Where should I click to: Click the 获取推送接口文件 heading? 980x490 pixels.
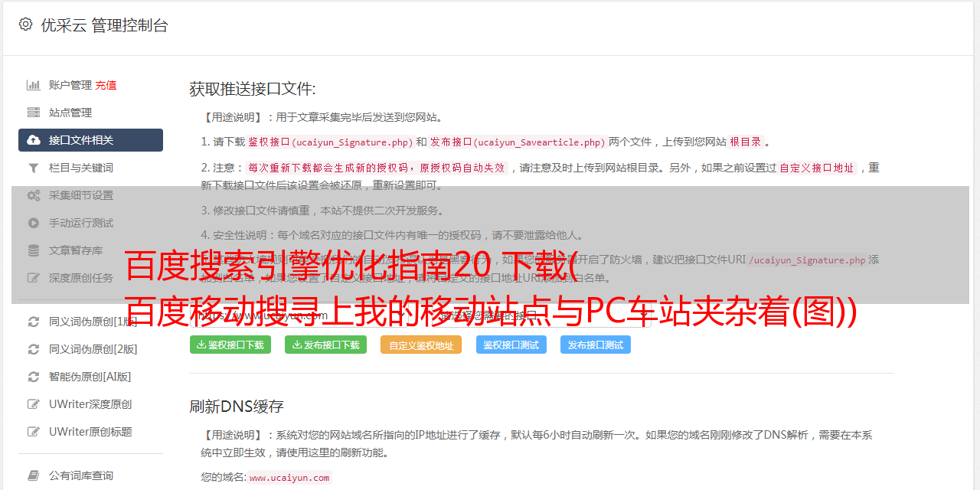(253, 89)
